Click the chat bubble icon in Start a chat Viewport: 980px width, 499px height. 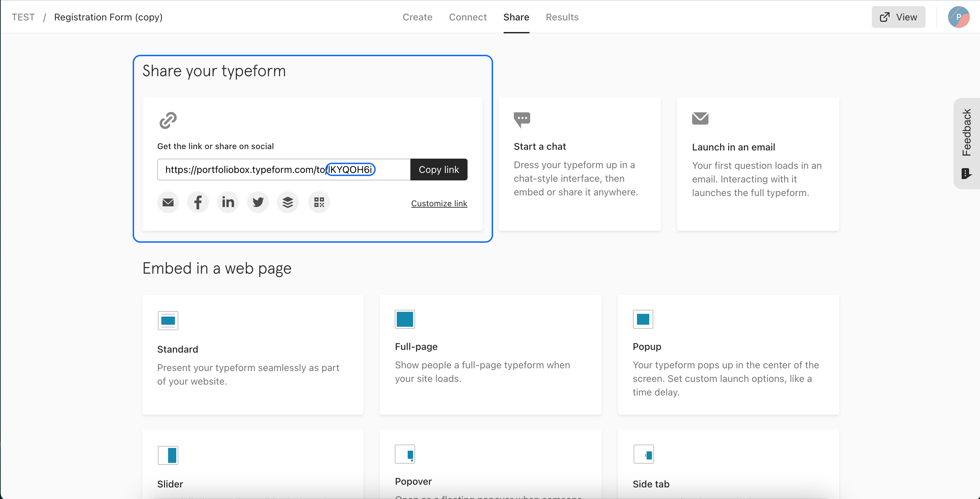(x=522, y=119)
